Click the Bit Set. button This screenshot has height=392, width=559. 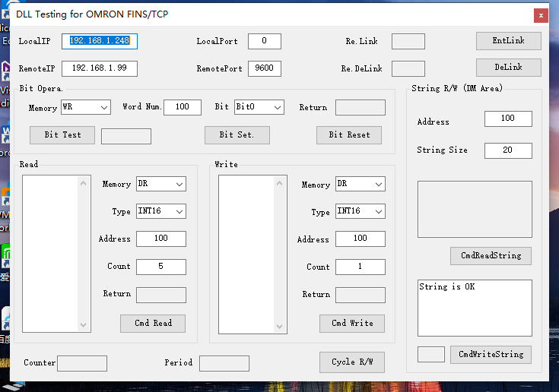[237, 135]
